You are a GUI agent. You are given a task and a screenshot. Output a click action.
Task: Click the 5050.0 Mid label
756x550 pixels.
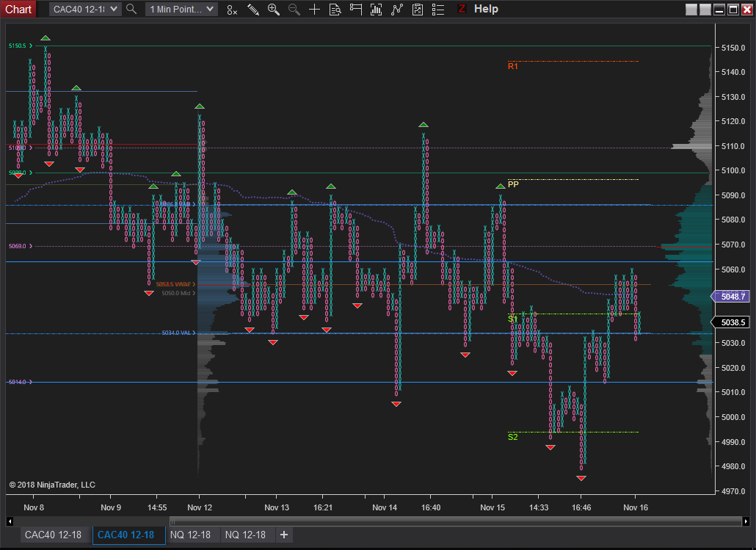click(176, 293)
